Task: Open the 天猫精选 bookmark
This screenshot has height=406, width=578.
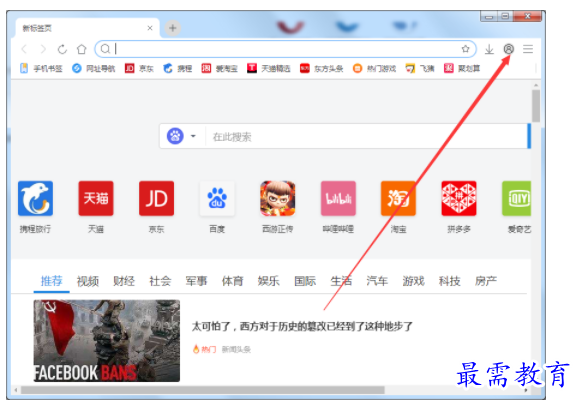Action: click(269, 69)
